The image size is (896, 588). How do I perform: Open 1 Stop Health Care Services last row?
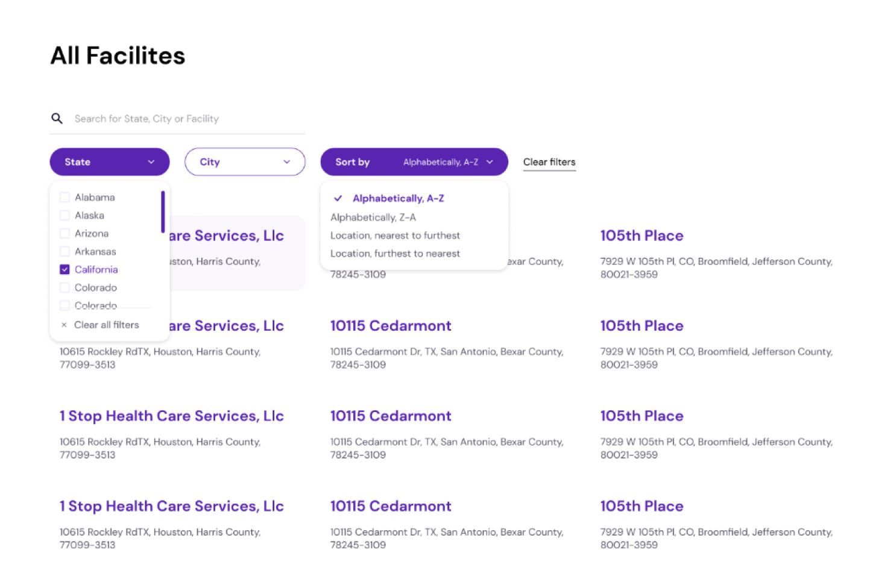[172, 507]
